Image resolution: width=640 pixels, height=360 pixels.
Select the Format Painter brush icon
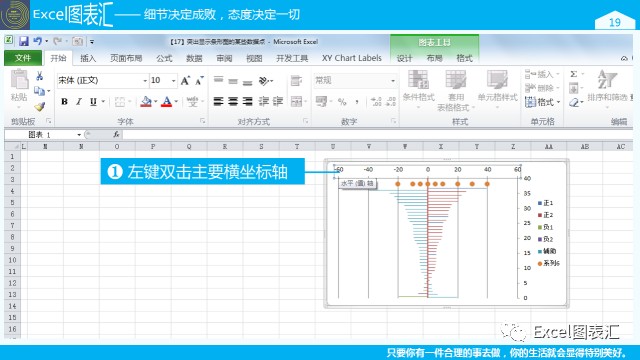(40, 107)
